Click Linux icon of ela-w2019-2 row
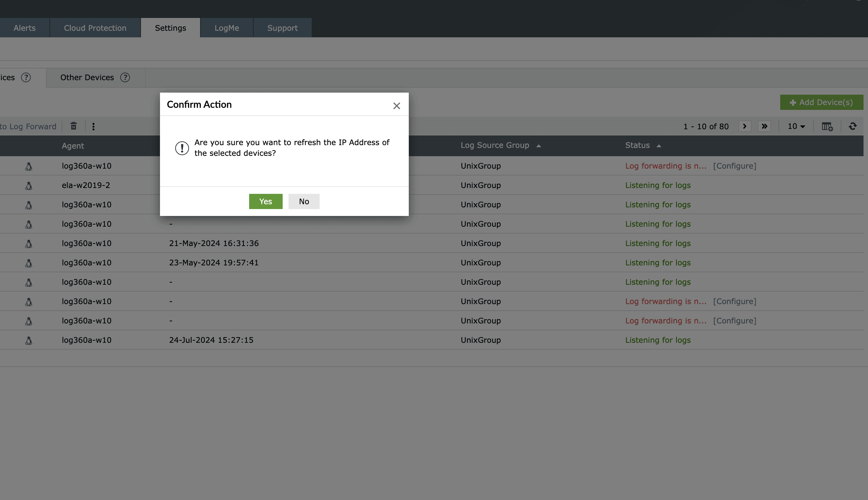The image size is (868, 500). [x=29, y=186]
